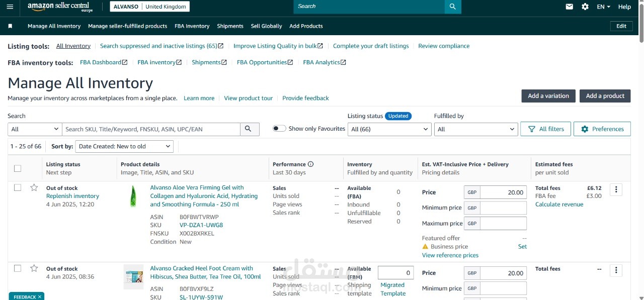
Task: Click the inventory search magnifier button
Action: tap(250, 129)
